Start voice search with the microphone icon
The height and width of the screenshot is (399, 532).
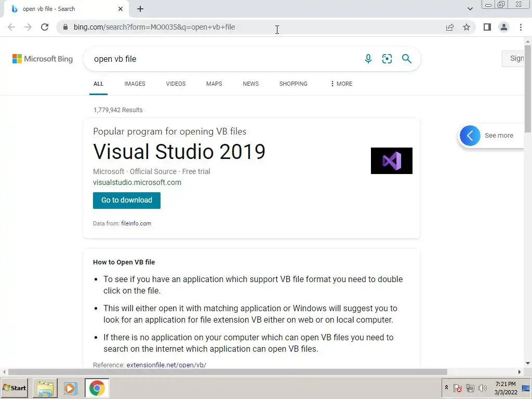coord(368,59)
